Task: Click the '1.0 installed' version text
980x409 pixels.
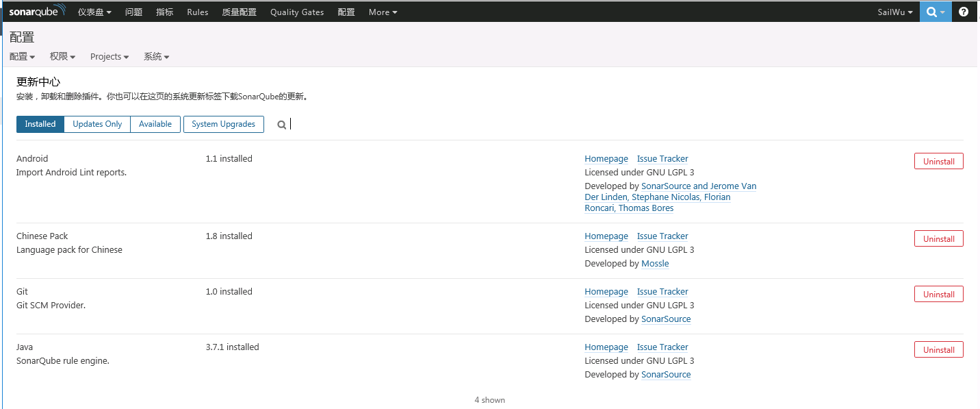Action: tap(229, 292)
